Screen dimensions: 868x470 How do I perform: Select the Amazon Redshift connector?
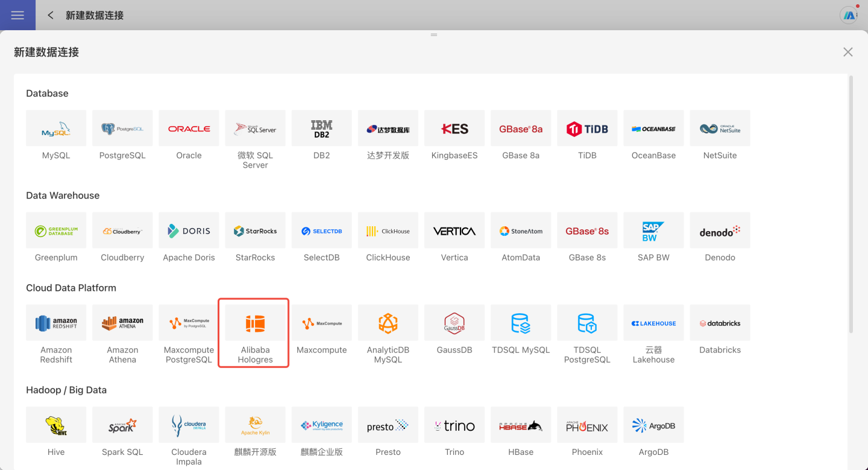pyautogui.click(x=56, y=323)
